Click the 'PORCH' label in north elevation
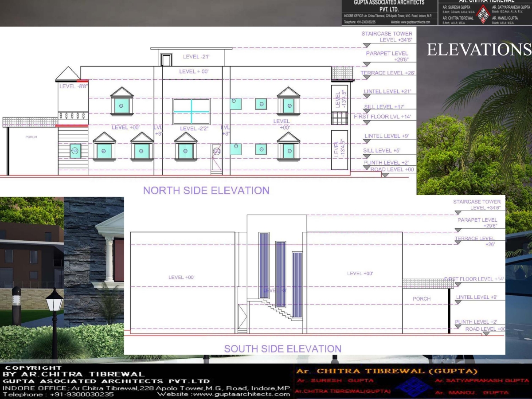The width and height of the screenshot is (532, 399). tap(31, 137)
